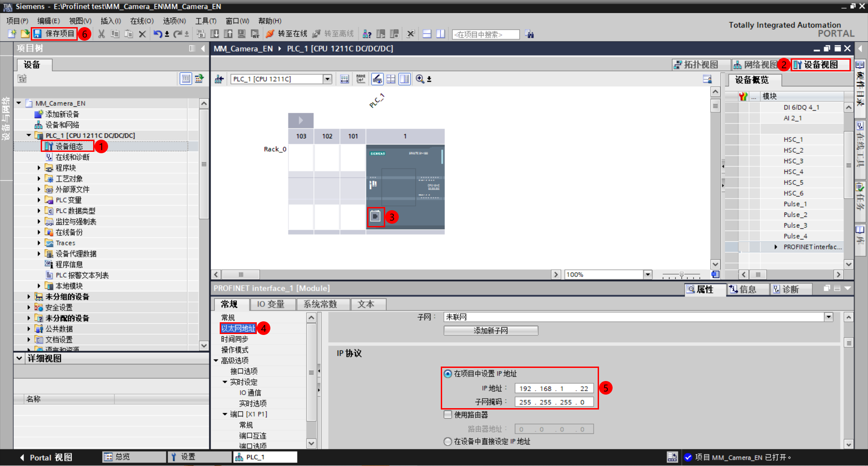Viewport: 868px width, 466px height.
Task: Open the PLC_1 [CPU 1211C] device selector dropdown
Action: pyautogui.click(x=327, y=79)
